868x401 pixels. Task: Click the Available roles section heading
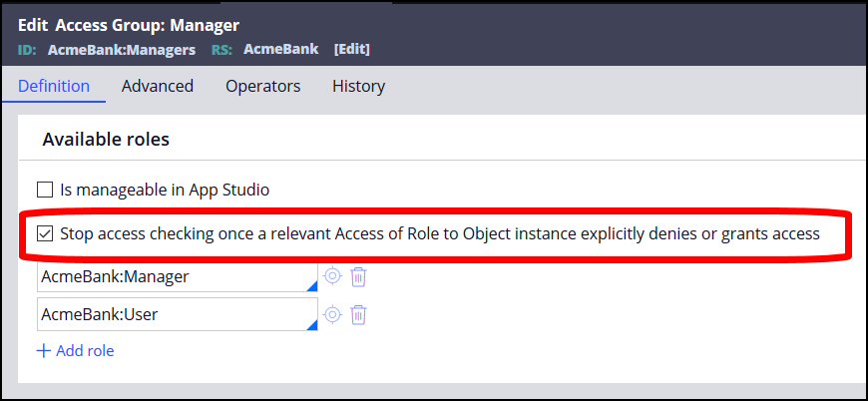point(106,140)
